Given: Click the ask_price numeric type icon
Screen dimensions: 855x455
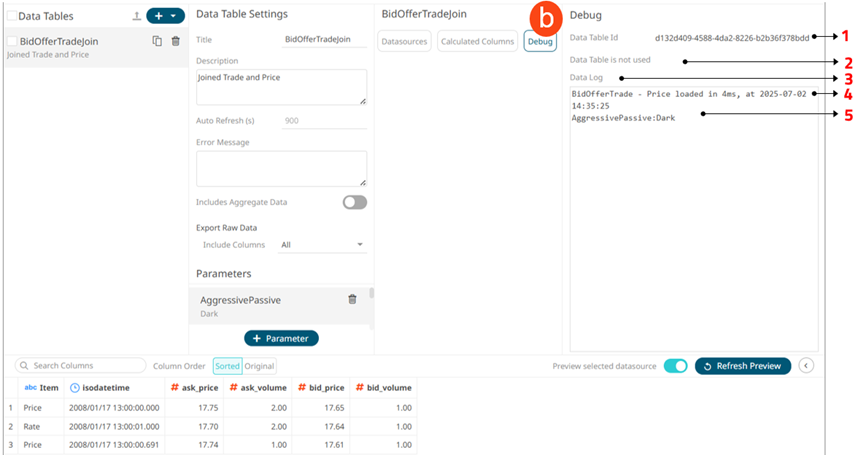Looking at the screenshot, I should [x=173, y=387].
